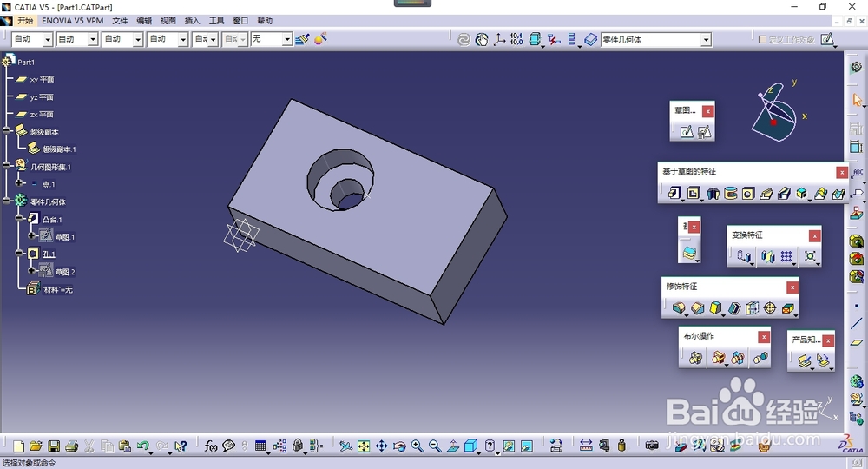Open the 插入 menu
Screen dimensions: 868x469
click(x=192, y=21)
